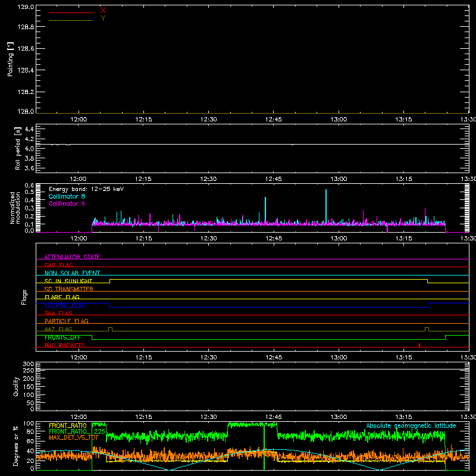Click the ECLIPSE_FLAG rising step near 13:20
The height and width of the screenshot is (476, 476).
pyautogui.click(x=428, y=305)
